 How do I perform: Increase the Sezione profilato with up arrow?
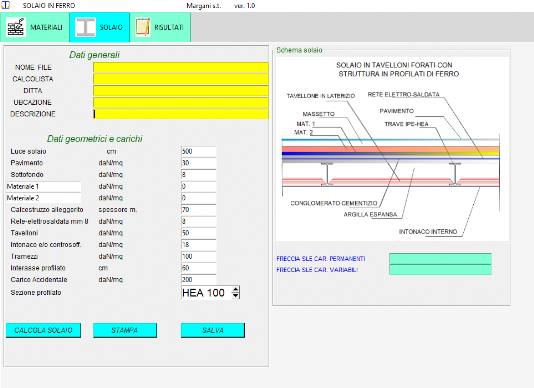pyautogui.click(x=235, y=290)
